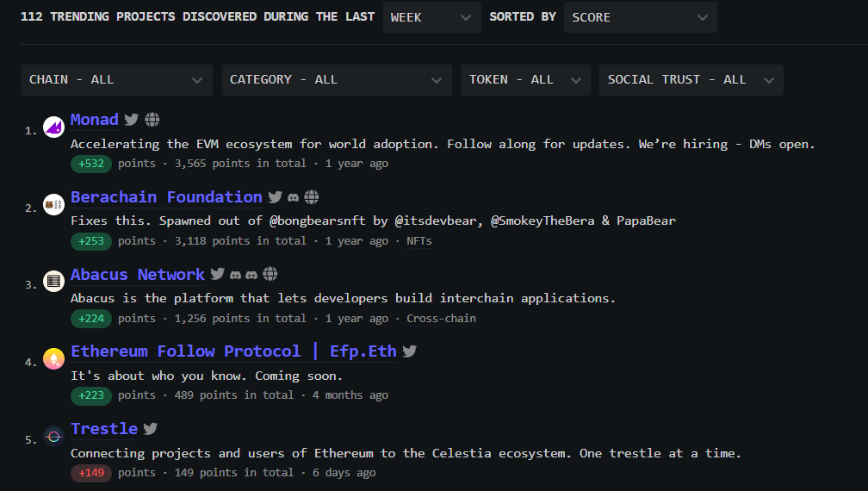Open Monad's website globe icon
The image size is (868, 491).
[x=152, y=120]
